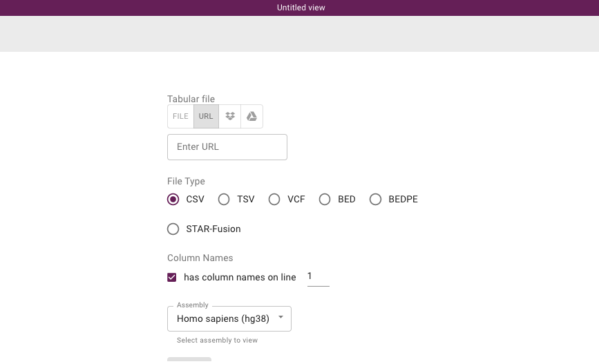Select the CSV file type radio

(173, 200)
